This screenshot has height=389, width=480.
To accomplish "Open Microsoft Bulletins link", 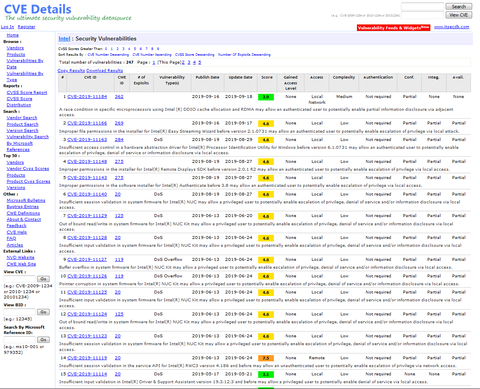I will [26, 200].
